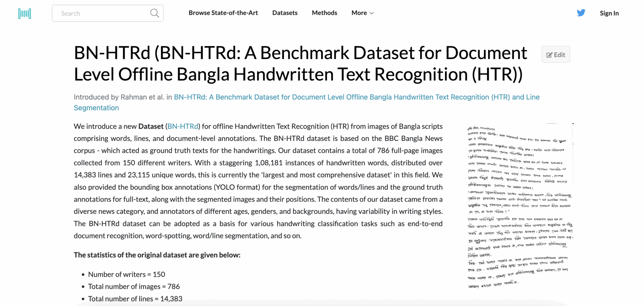Click the pencil icon in Edit button
Screen dimensions: 644x306
549,55
